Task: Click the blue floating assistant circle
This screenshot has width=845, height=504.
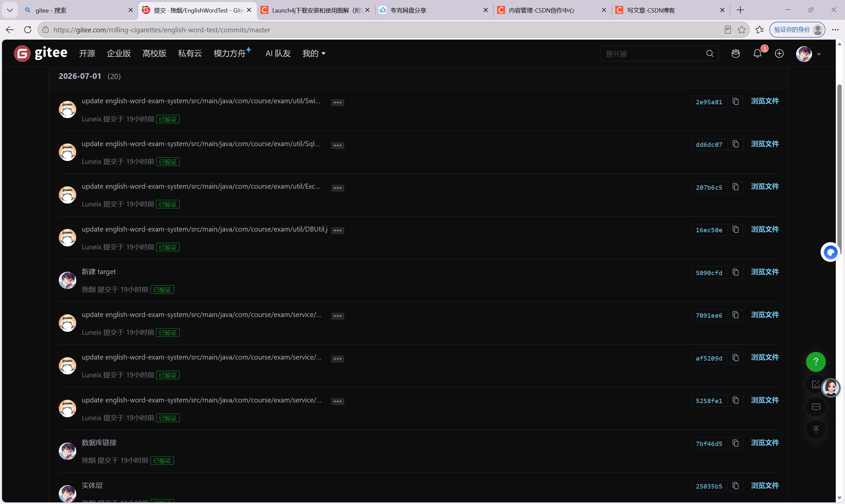Action: pyautogui.click(x=830, y=252)
